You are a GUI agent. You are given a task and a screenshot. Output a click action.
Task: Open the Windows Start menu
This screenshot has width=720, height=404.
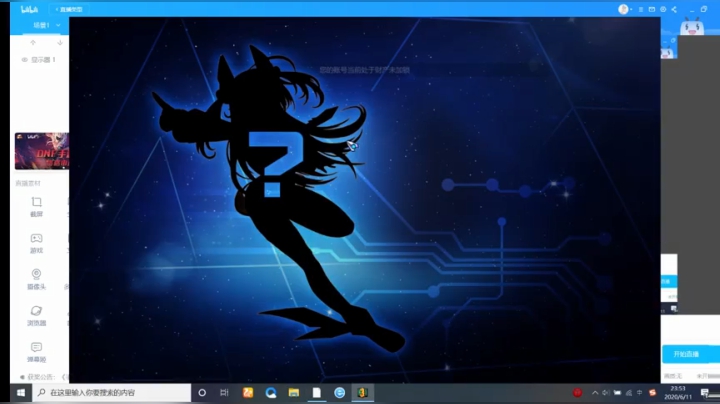tap(21, 393)
